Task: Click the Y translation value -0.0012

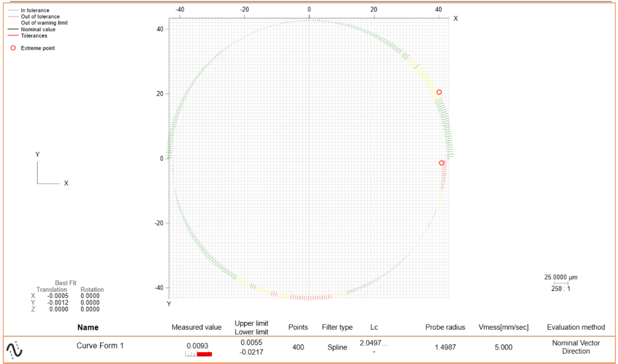Action: (58, 303)
